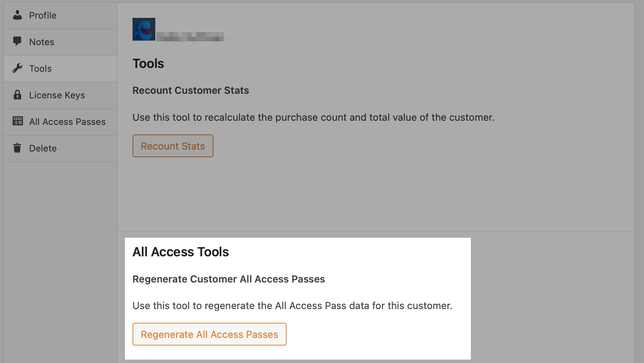Click Regenerate All Access Passes button
Screen dimensions: 644x363
[209, 334]
